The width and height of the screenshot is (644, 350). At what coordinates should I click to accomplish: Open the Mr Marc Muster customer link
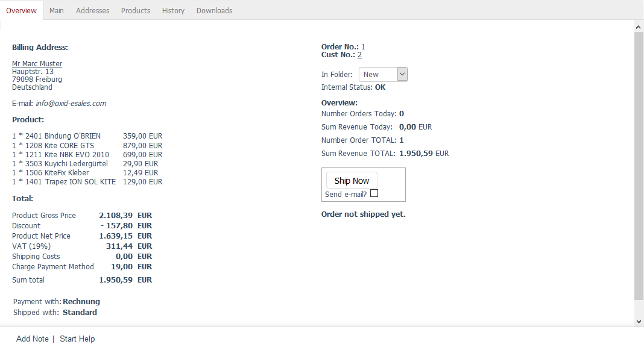[37, 64]
